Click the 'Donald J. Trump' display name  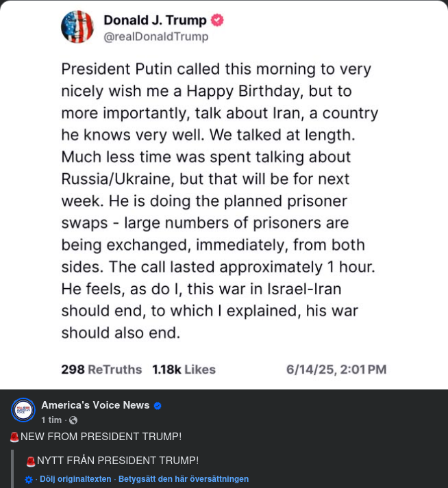click(x=155, y=21)
